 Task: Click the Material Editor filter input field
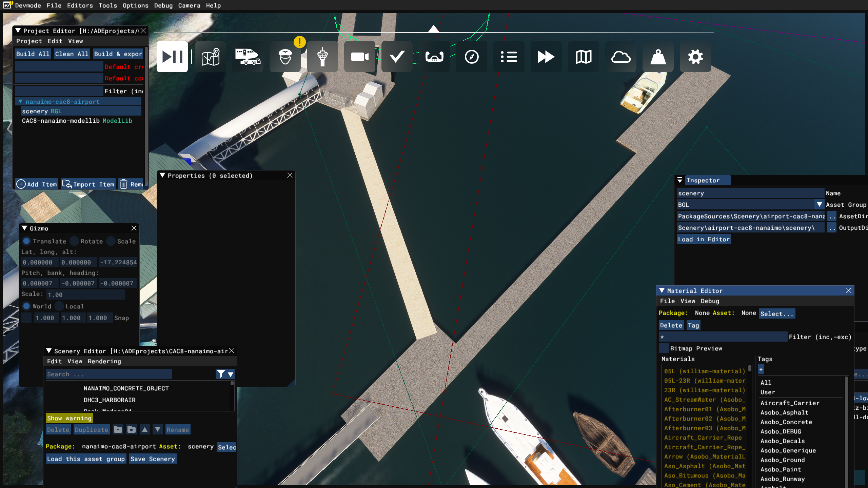(x=723, y=337)
